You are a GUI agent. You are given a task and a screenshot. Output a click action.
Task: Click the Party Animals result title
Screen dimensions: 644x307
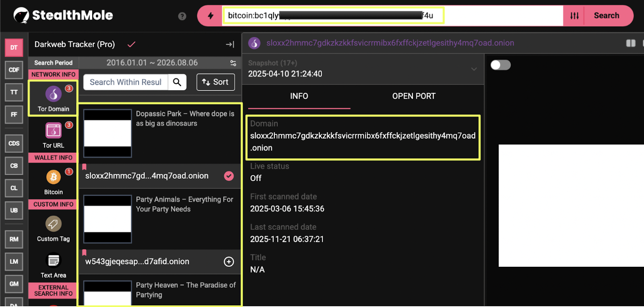pos(184,204)
